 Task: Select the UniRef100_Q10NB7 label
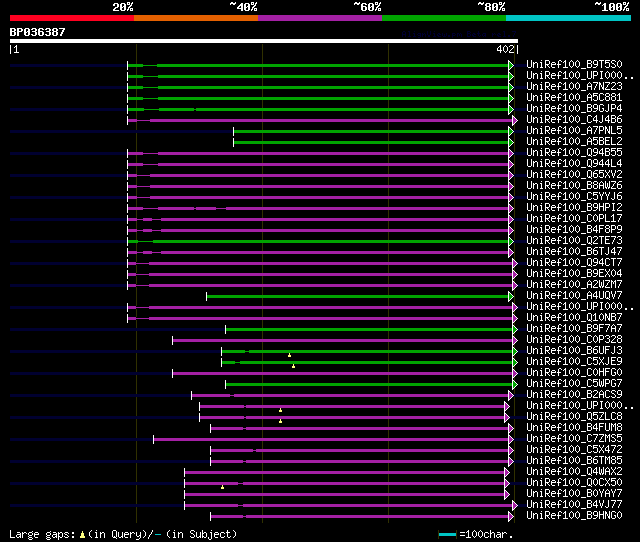tap(574, 318)
